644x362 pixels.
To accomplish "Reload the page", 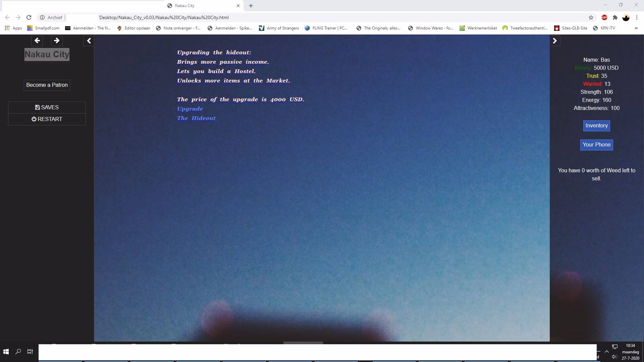I will pos(29,17).
